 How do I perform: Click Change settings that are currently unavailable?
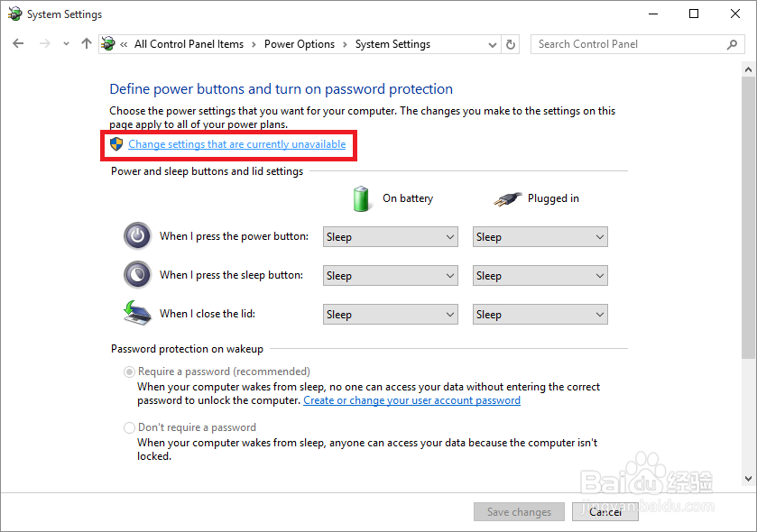coord(236,144)
